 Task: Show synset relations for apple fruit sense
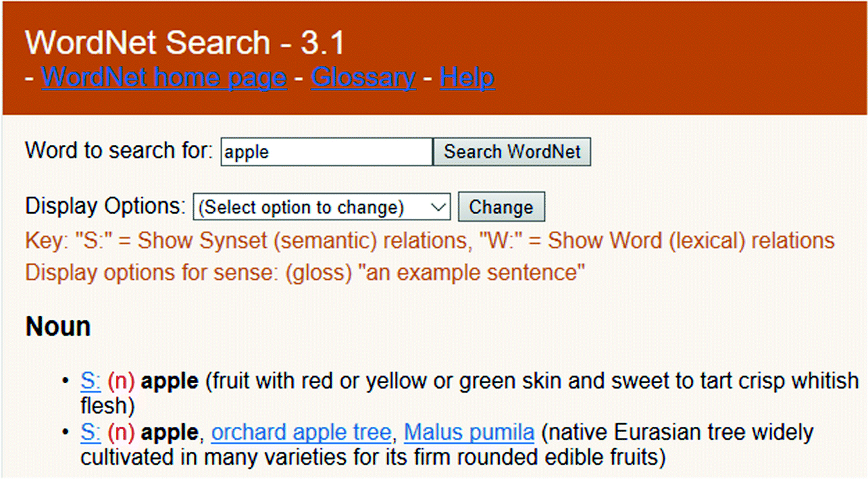click(91, 381)
